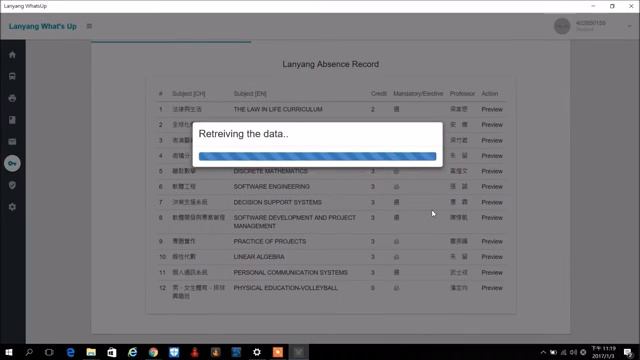The height and width of the screenshot is (360, 640).
Task: Preview SOFTWARE ENGINEERING course
Action: [x=492, y=187]
